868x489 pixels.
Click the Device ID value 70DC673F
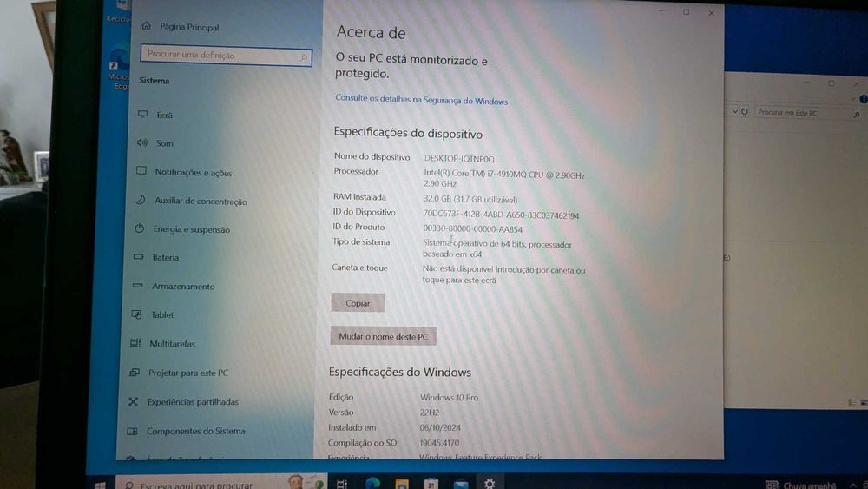click(x=501, y=215)
